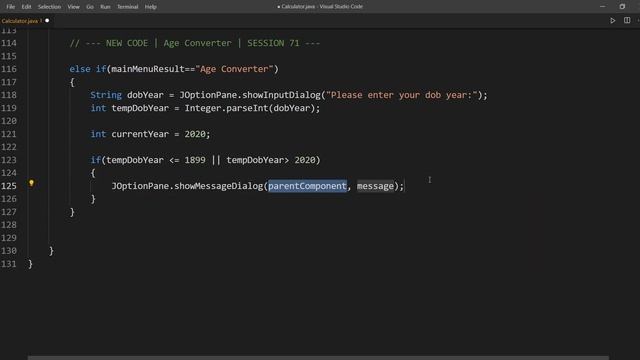Split the editor with split icon
Screen dimensions: 640x360
(x=627, y=20)
